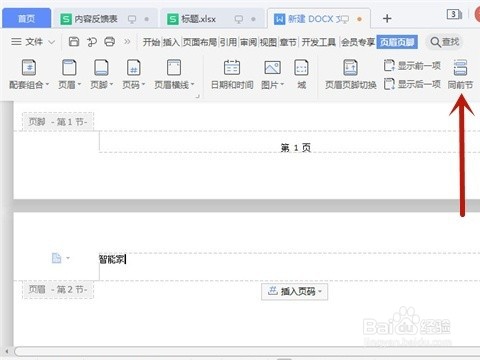Switch to the 引用 ribbon tab
Viewport: 480px width, 360px height.
[228, 42]
